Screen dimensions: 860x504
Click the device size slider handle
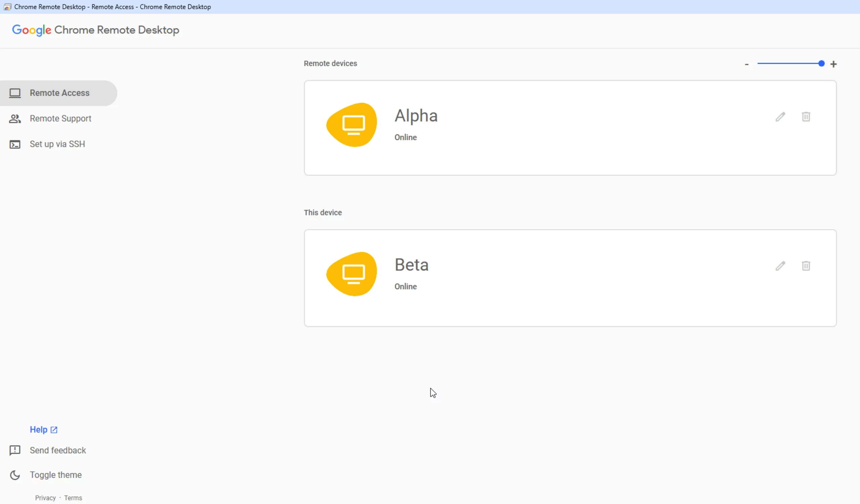(x=821, y=64)
